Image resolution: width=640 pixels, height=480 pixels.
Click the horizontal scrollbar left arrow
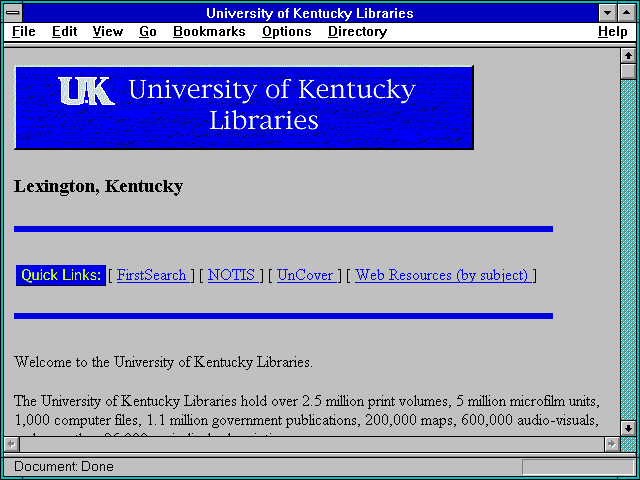(11, 444)
